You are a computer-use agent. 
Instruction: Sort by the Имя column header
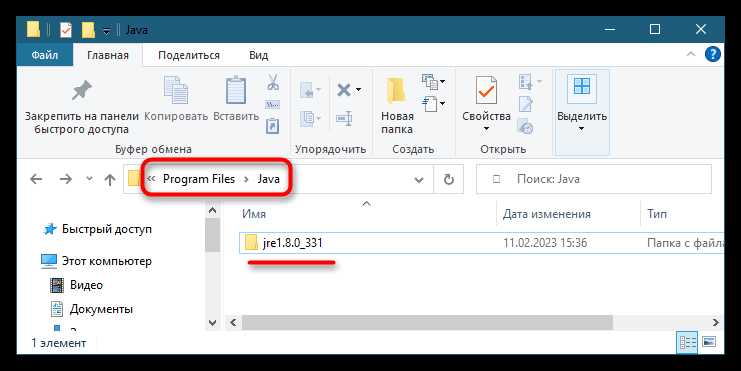point(254,214)
